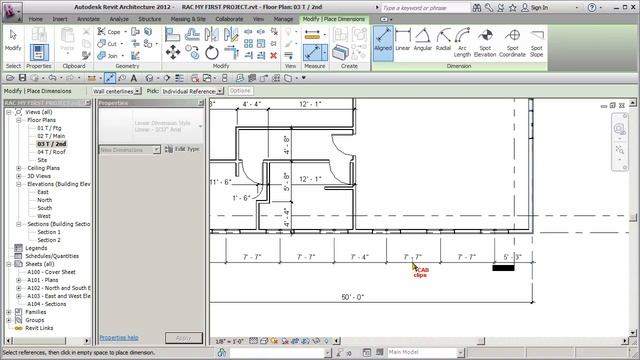Open the Home ribbon tab
The height and width of the screenshot is (360, 640).
point(36,19)
